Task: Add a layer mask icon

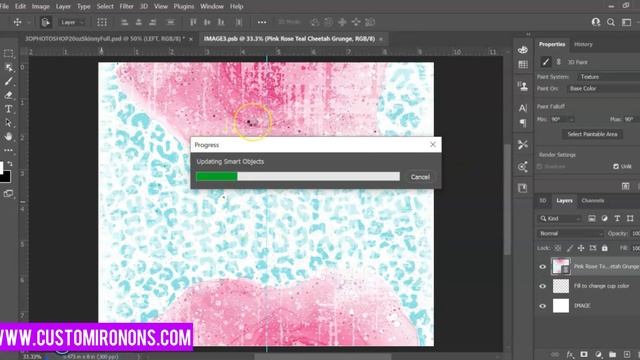Action: pyautogui.click(x=584, y=354)
